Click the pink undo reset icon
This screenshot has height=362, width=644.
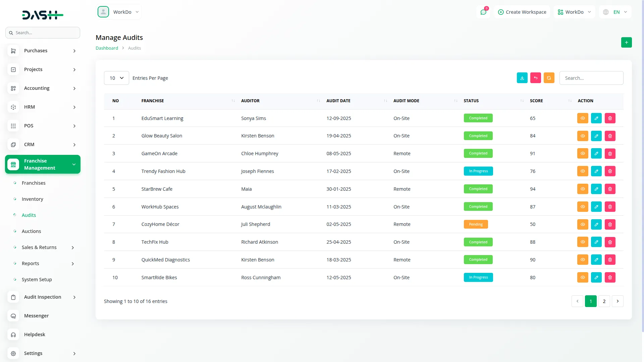click(x=535, y=78)
